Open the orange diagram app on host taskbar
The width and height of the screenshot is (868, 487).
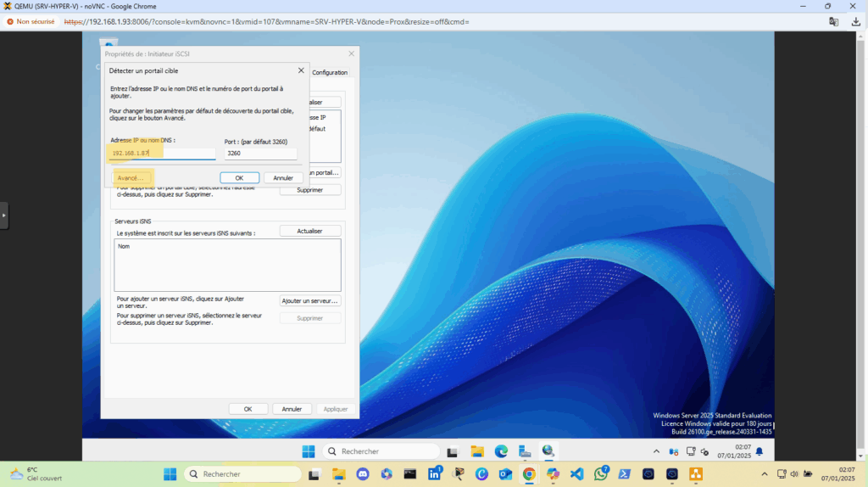coord(696,474)
